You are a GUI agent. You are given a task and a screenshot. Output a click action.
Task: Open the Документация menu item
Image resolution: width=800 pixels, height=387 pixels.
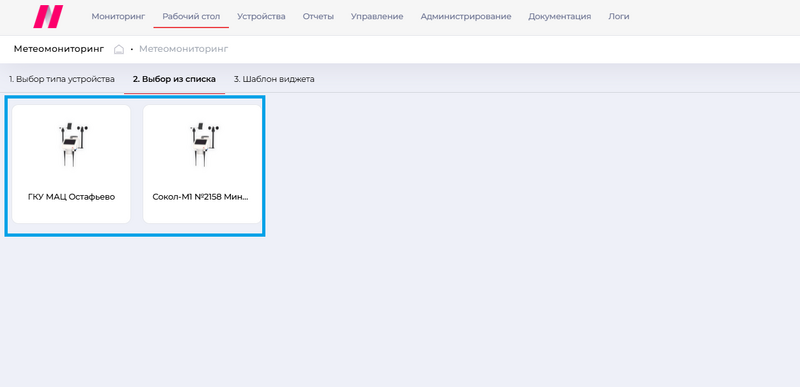point(560,16)
